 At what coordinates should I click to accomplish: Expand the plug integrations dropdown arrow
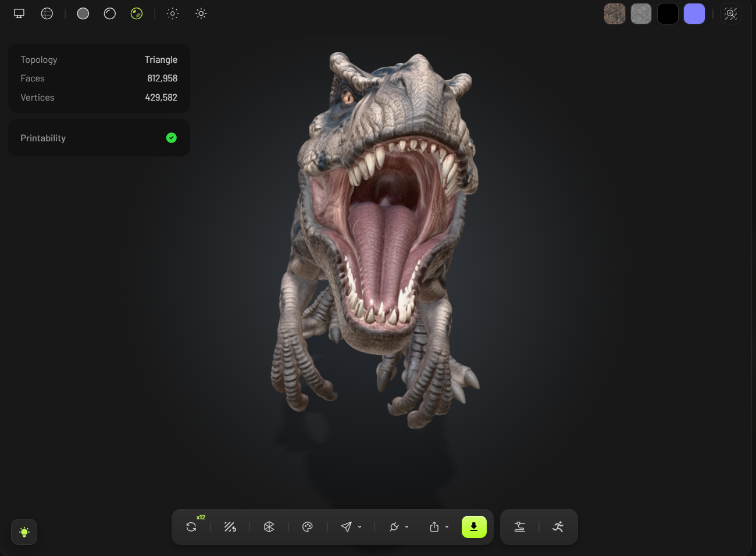(x=406, y=527)
